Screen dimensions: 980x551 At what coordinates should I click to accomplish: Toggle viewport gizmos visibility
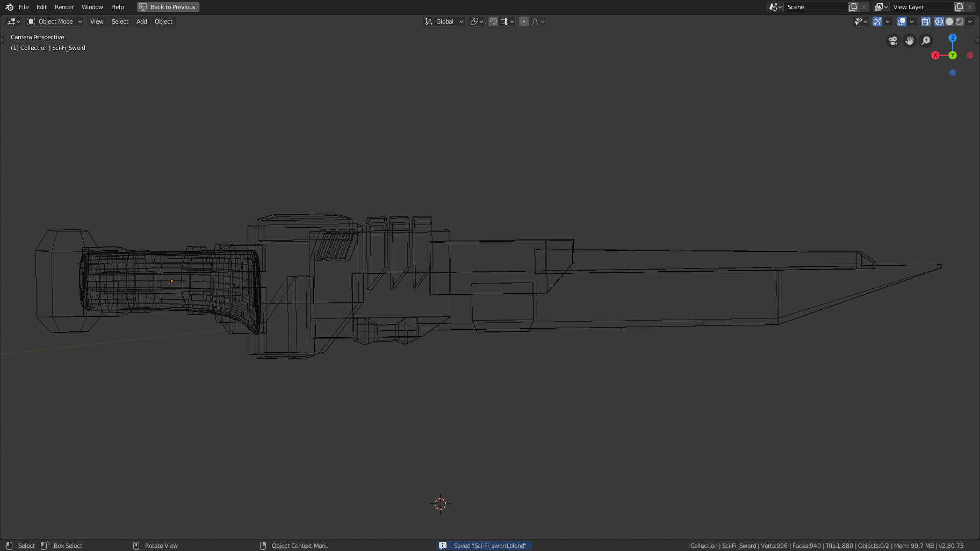(x=877, y=21)
